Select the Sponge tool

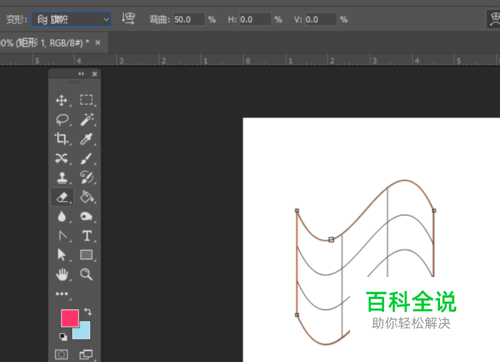pyautogui.click(x=86, y=216)
